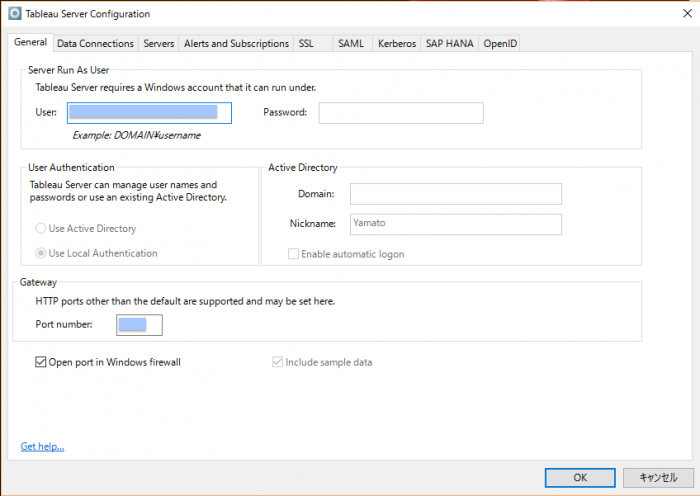The width and height of the screenshot is (700, 496).
Task: Click the Gateway Port number field
Action: [x=139, y=324]
